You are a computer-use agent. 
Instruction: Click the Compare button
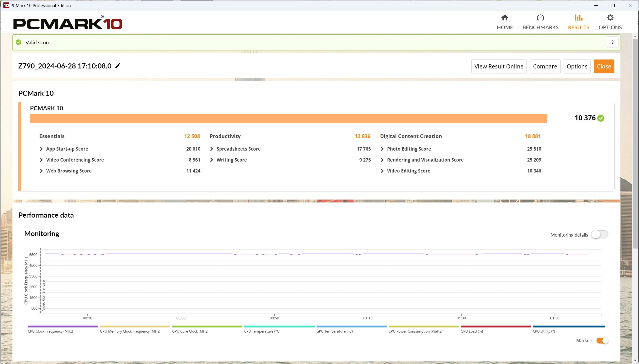(x=545, y=66)
